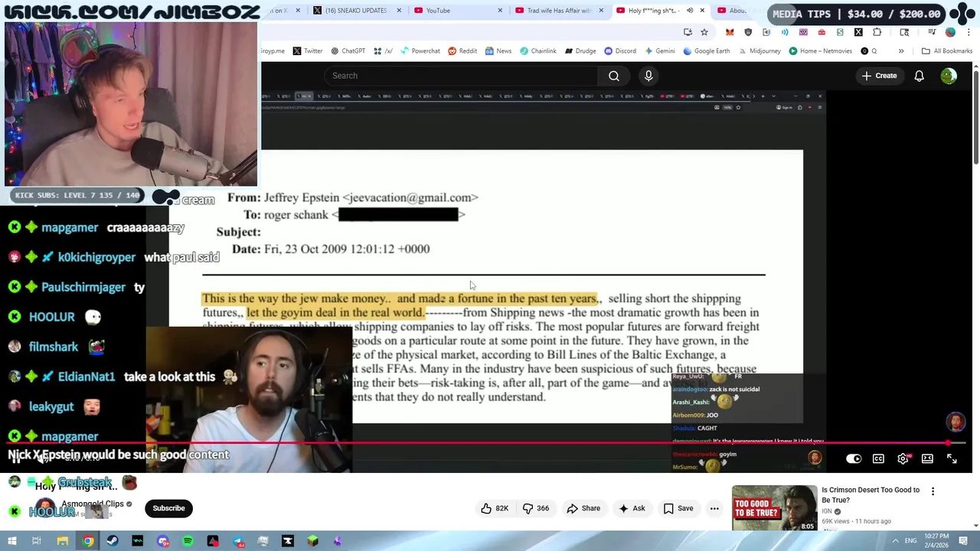
Task: Expand overflow bookmarks chevron
Action: click(x=901, y=51)
